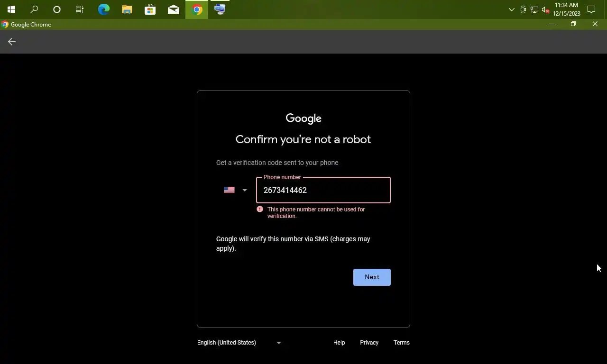The height and width of the screenshot is (364, 607).
Task: Switch to Google Chrome taskbar icon
Action: click(197, 9)
